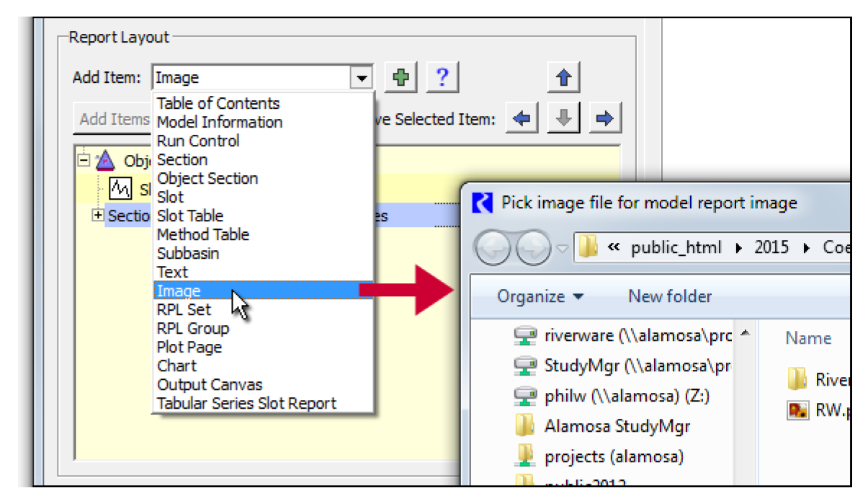Click the blue right arrow move button
This screenshot has height=501, width=868.
coord(604,119)
